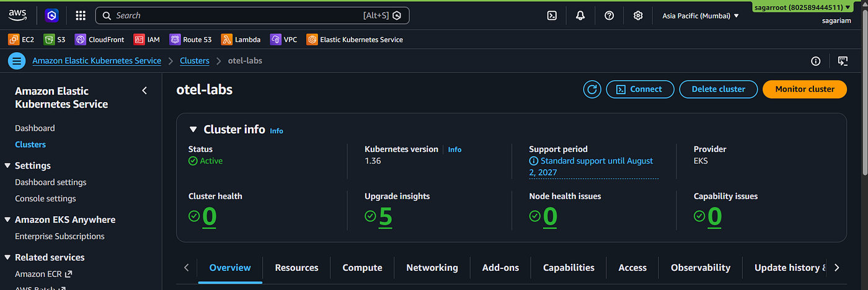Open the Info link next to Cluster info
Image resolution: width=868 pixels, height=290 pixels.
277,131
